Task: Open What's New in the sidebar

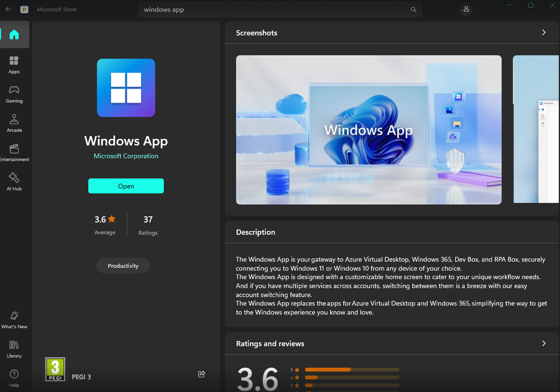Action: 14,320
